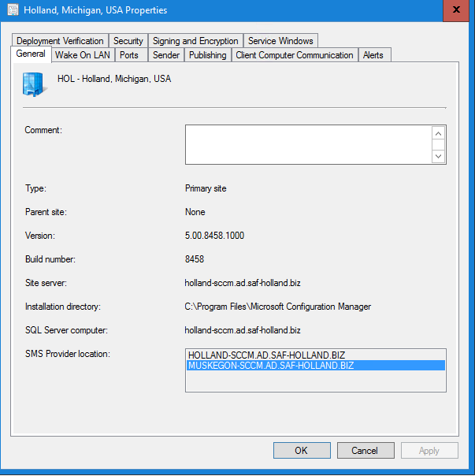The height and width of the screenshot is (476, 475).
Task: Click the Apply button
Action: [x=429, y=450]
